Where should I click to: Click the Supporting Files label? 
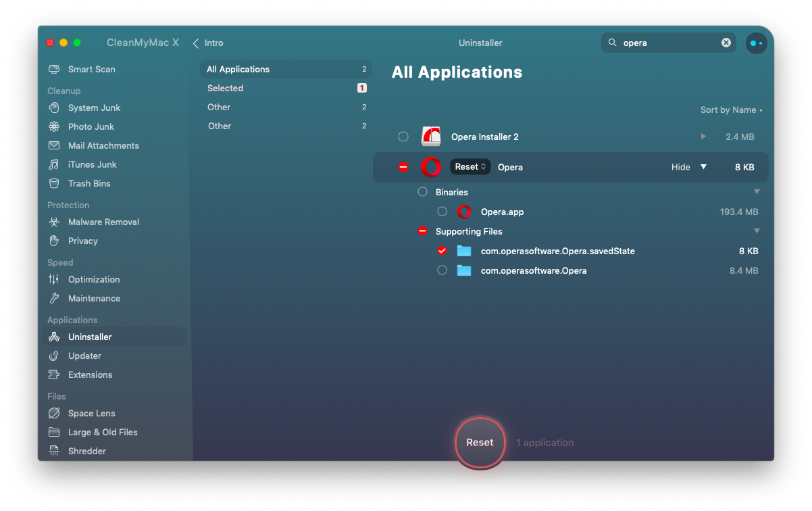(469, 231)
